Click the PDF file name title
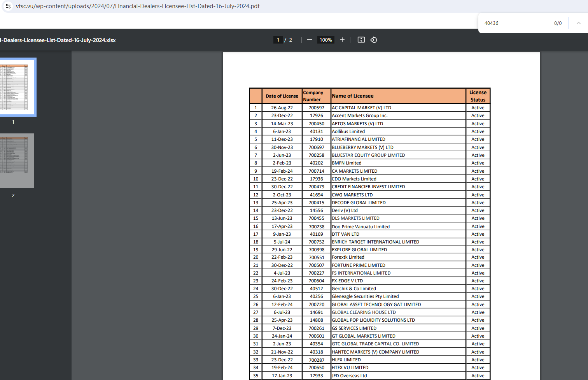 [58, 40]
